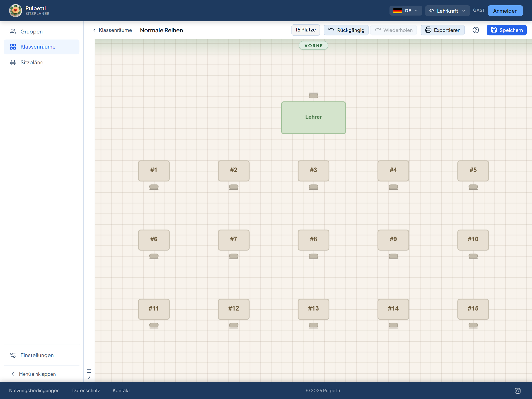Open Sitzpläne in the sidebar
Screen dimensions: 532x399
pyautogui.click(x=42, y=62)
